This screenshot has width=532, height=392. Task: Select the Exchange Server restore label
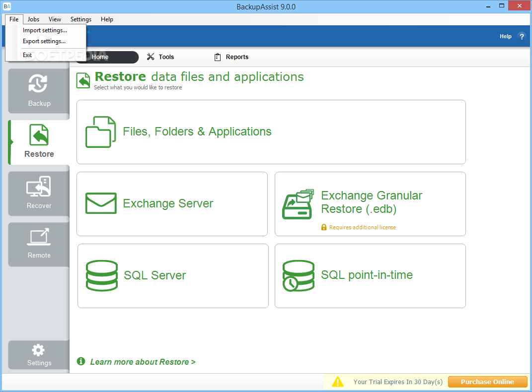tap(168, 203)
